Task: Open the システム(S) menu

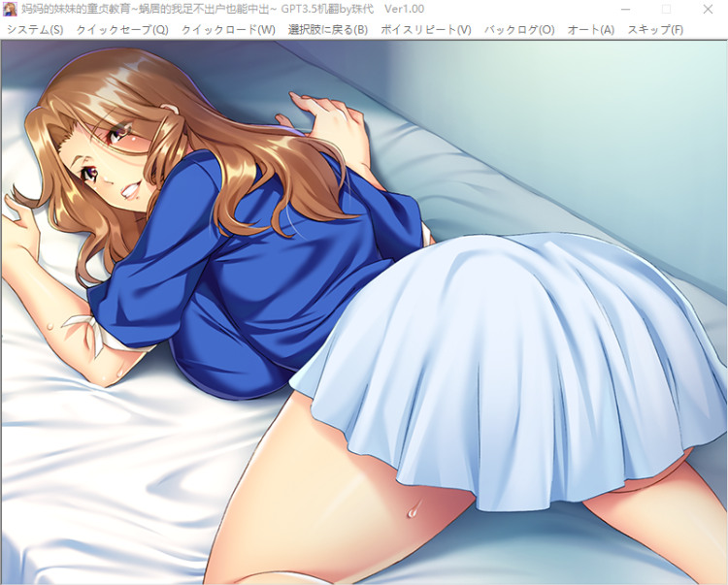Action: point(35,30)
